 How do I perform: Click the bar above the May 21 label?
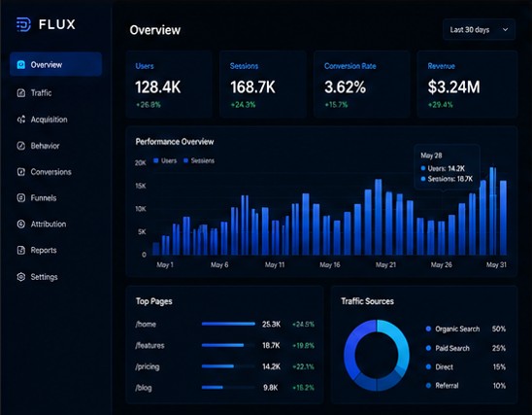tap(388, 224)
